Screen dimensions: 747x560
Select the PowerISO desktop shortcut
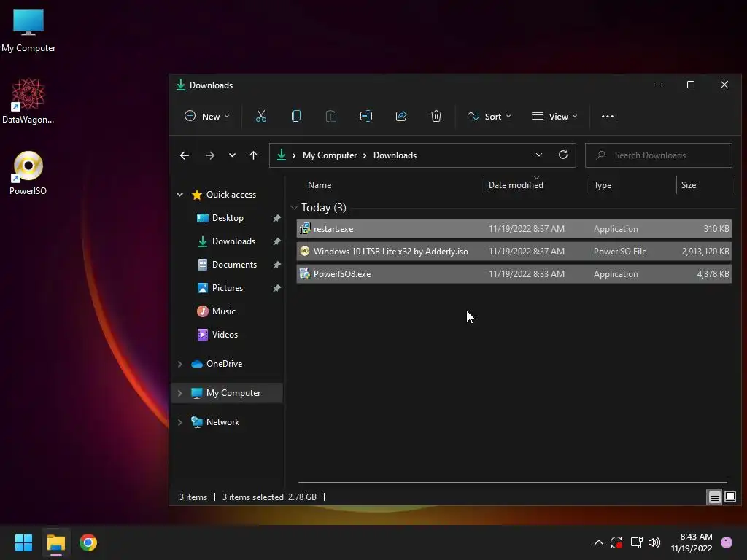(28, 173)
